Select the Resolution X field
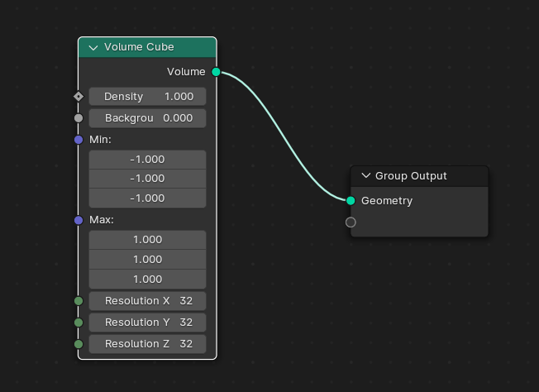This screenshot has height=392, width=539. 147,301
